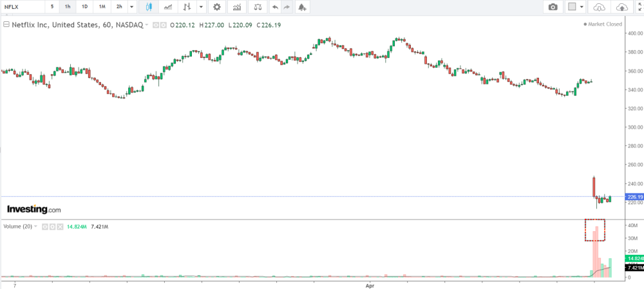Image resolution: width=644 pixels, height=289 pixels.
Task: Open settings of the Netflix series legend
Action: click(x=163, y=25)
